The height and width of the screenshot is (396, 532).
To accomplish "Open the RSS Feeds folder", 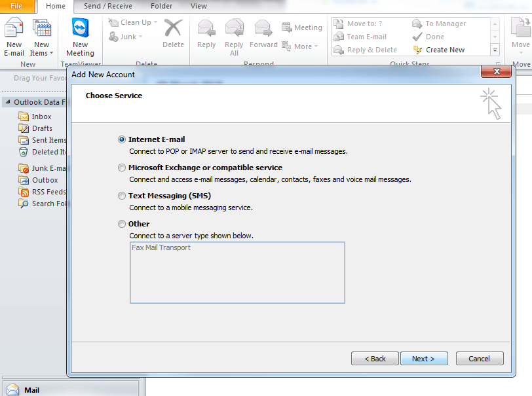I will (43, 192).
